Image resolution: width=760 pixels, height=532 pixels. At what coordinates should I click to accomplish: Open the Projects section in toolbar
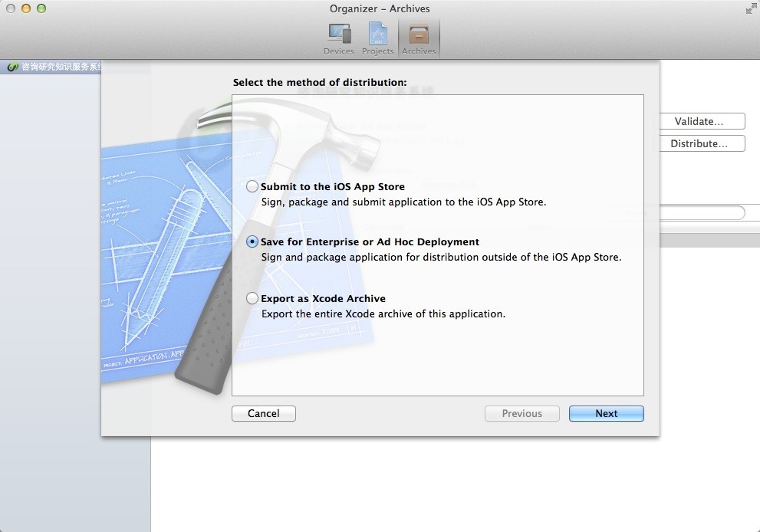click(377, 39)
